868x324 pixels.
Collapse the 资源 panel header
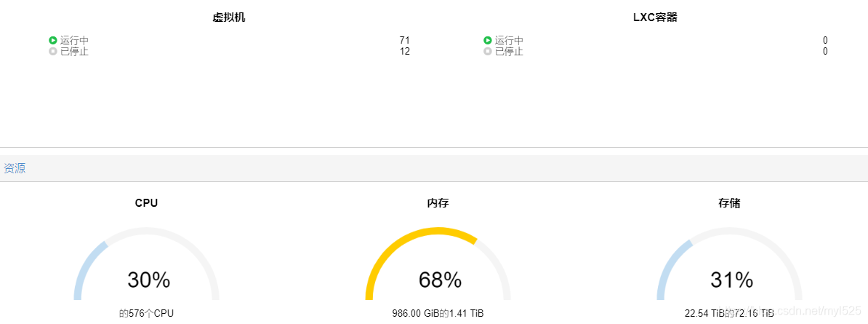[434, 168]
